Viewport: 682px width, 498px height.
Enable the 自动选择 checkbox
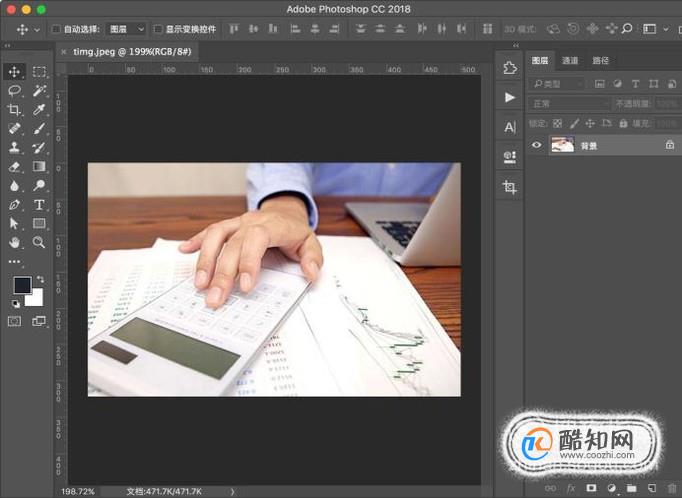56,29
